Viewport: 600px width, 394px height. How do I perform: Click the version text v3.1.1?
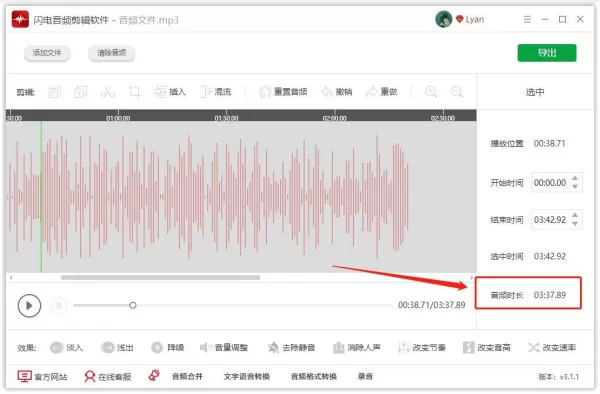[569, 377]
